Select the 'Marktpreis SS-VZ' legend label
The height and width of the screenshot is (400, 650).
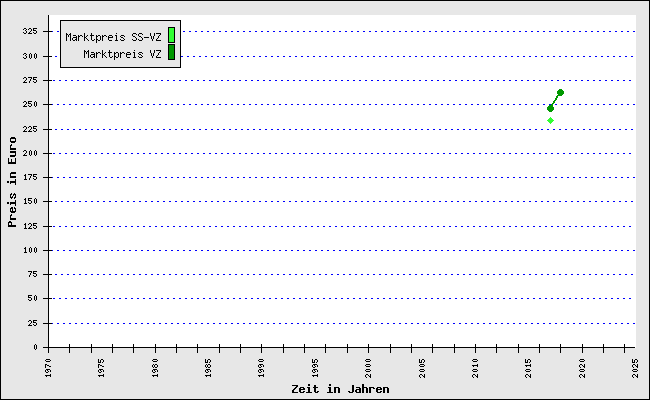113,37
